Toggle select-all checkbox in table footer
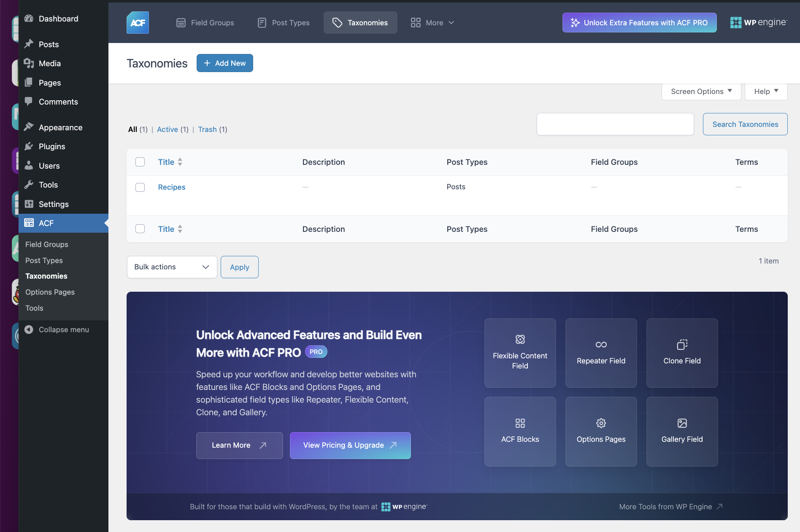800x532 pixels. [140, 229]
